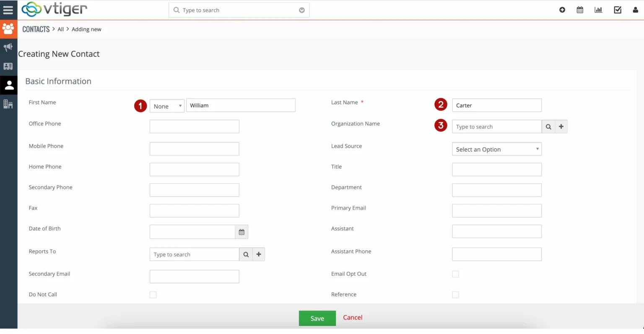Screen dimensions: 644x334
Task: Open the Campaigns megaphone icon in sidebar
Action: (8, 47)
